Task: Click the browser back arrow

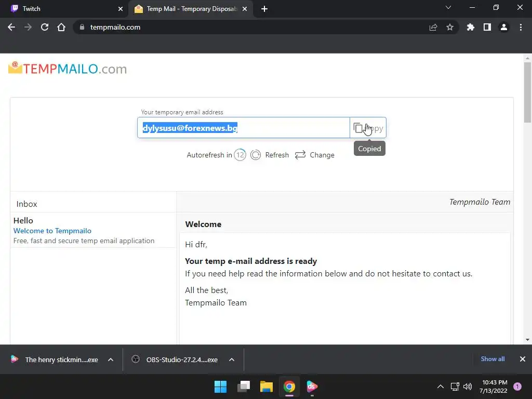Action: click(x=11, y=27)
